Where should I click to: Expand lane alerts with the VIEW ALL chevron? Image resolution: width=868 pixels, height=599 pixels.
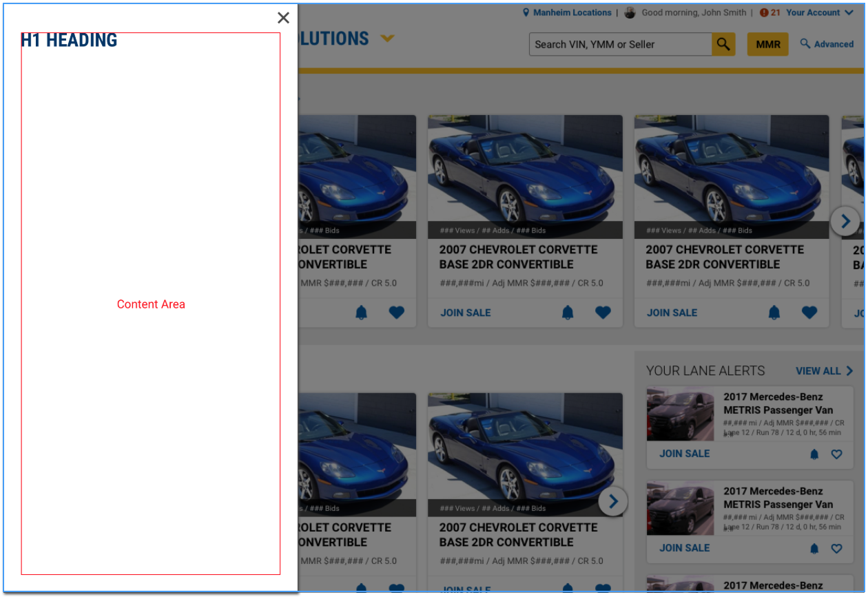[849, 371]
